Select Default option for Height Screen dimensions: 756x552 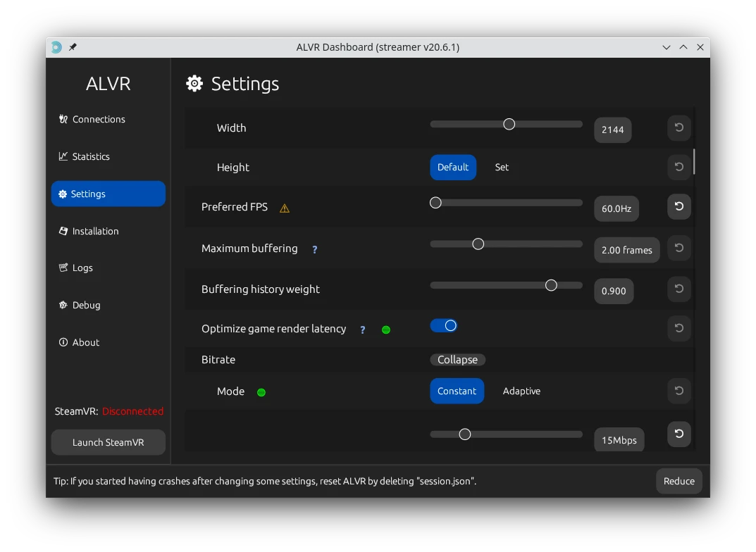click(x=453, y=168)
